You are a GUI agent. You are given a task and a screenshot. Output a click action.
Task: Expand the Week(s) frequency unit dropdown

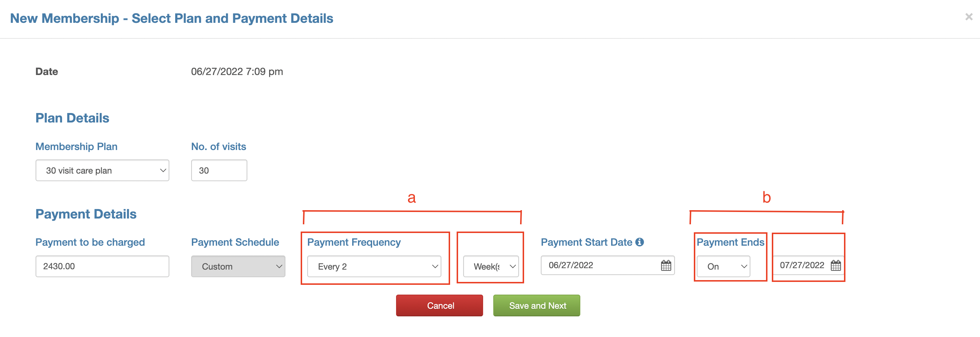click(x=491, y=266)
